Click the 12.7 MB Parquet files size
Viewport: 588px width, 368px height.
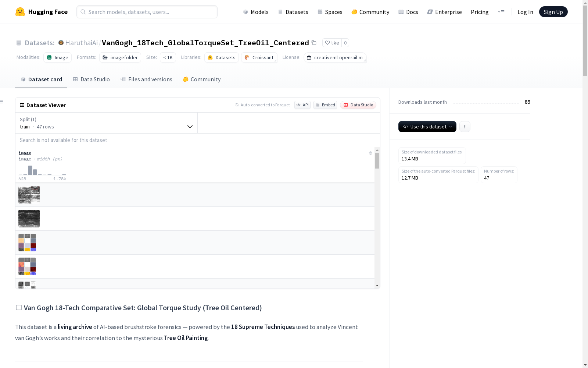tap(410, 178)
